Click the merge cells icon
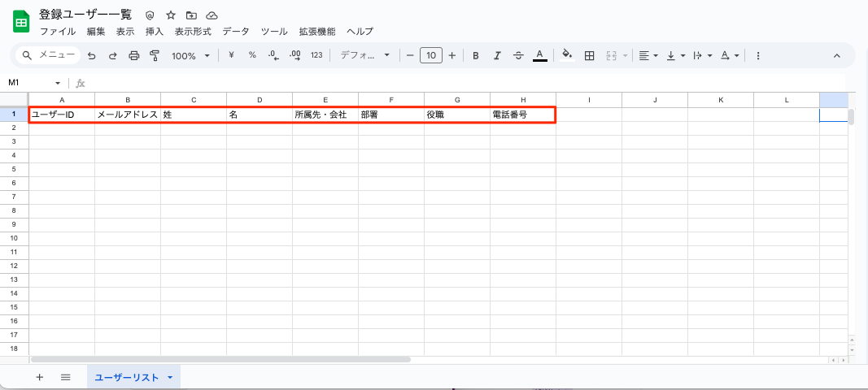 [x=612, y=55]
